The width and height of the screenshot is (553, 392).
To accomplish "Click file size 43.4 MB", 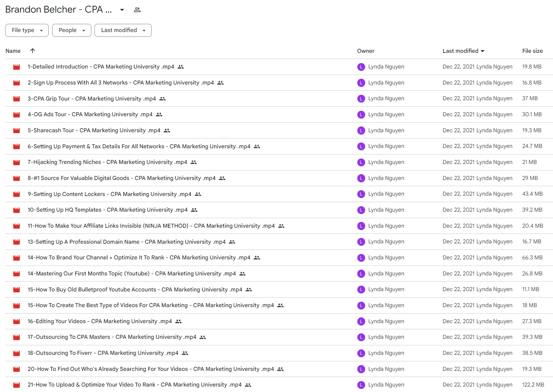I will pos(532,194).
